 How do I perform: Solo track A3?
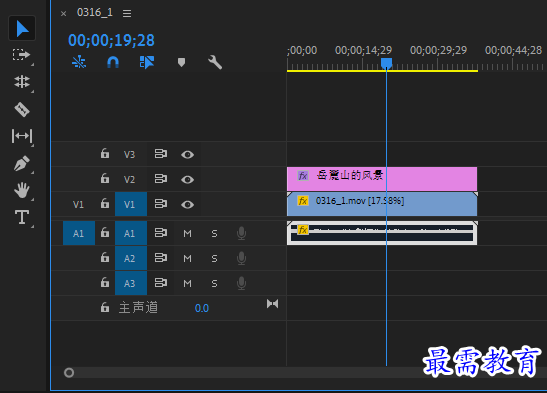(214, 284)
